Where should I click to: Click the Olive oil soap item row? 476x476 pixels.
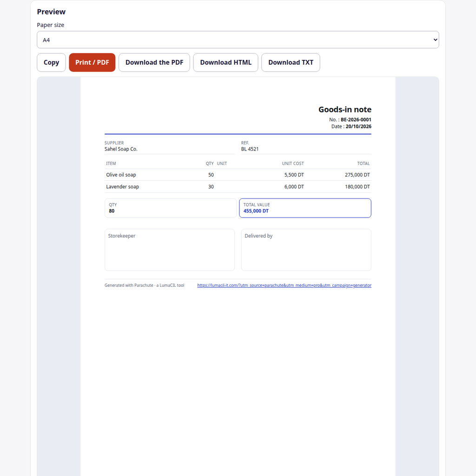(x=238, y=175)
